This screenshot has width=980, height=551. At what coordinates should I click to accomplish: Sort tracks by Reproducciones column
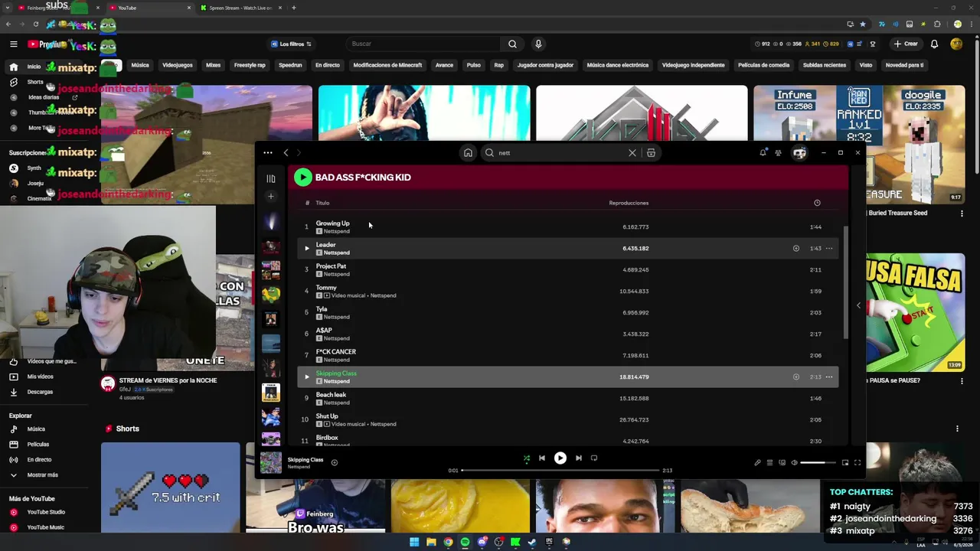629,203
